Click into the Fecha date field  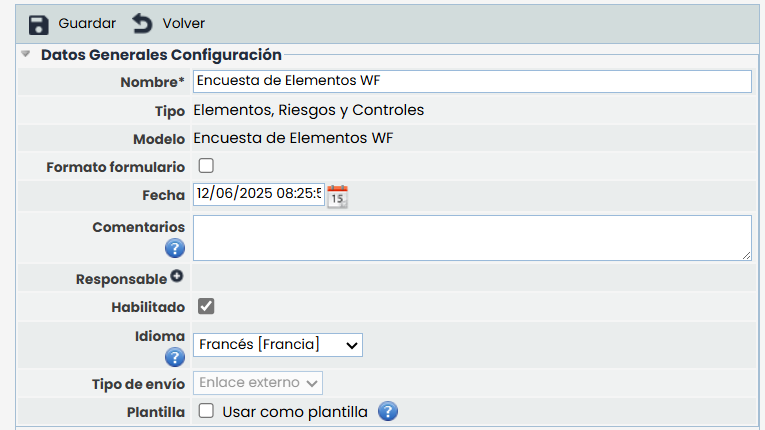pos(258,194)
